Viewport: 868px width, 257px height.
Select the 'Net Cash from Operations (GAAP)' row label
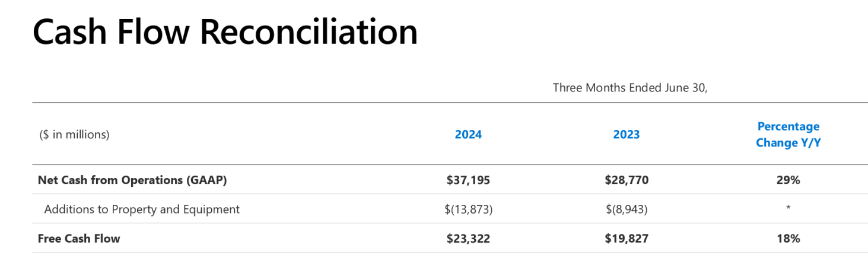132,180
